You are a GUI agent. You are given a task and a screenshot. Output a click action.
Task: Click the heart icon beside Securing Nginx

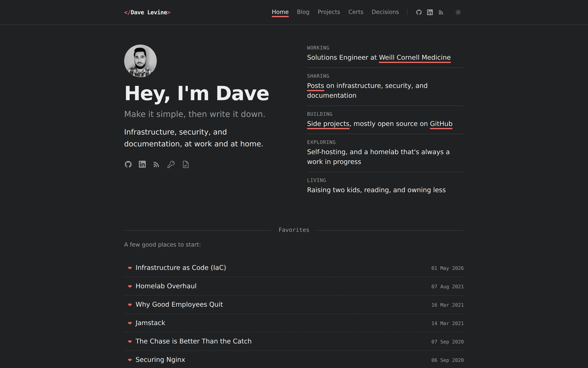(x=130, y=360)
